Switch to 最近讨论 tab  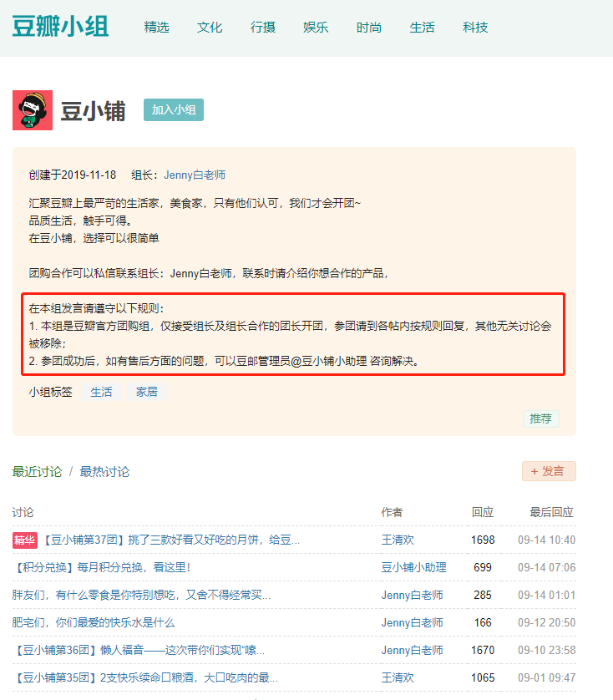(37, 472)
